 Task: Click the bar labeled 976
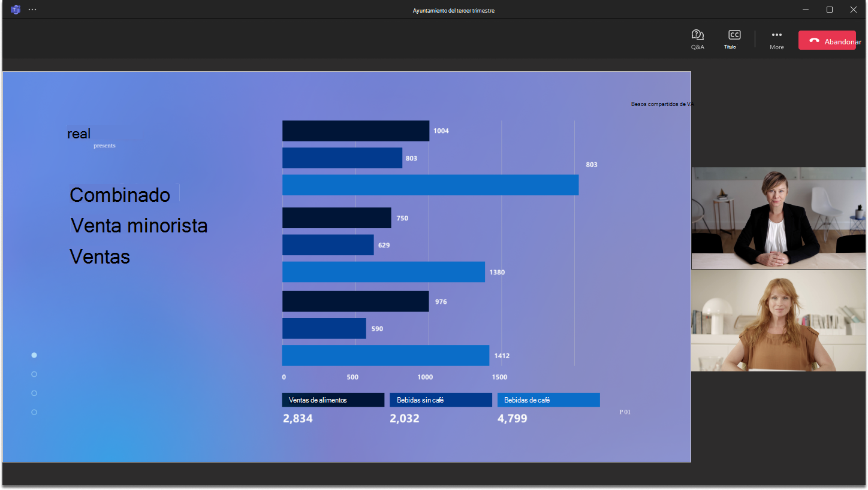[x=355, y=302]
